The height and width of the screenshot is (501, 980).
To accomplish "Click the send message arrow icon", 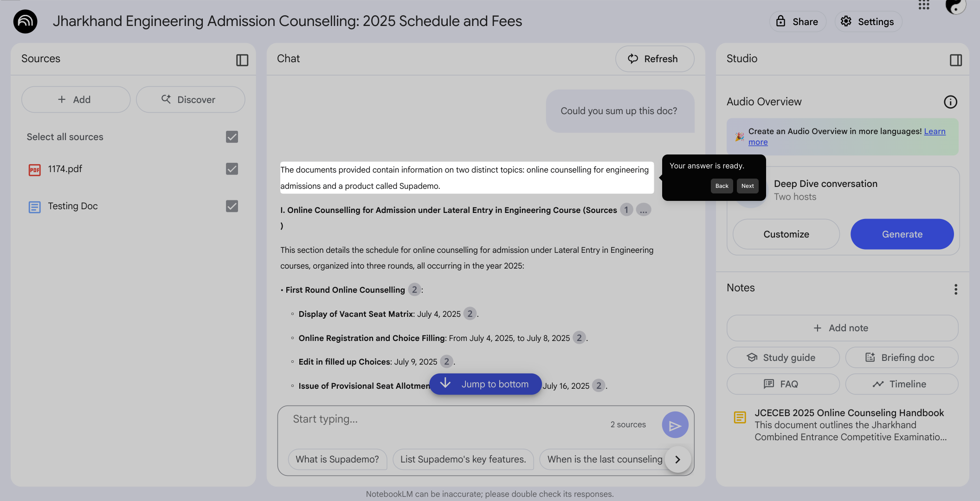I will [675, 425].
